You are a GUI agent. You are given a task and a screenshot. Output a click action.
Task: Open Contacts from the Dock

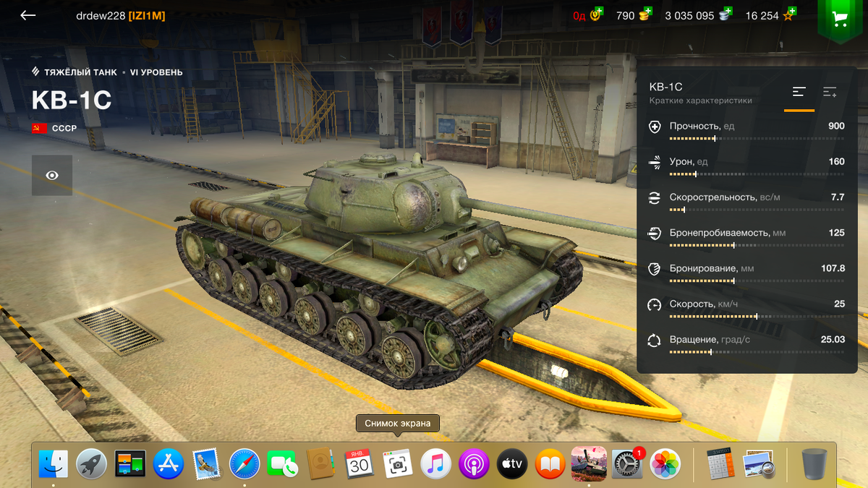[x=320, y=463]
